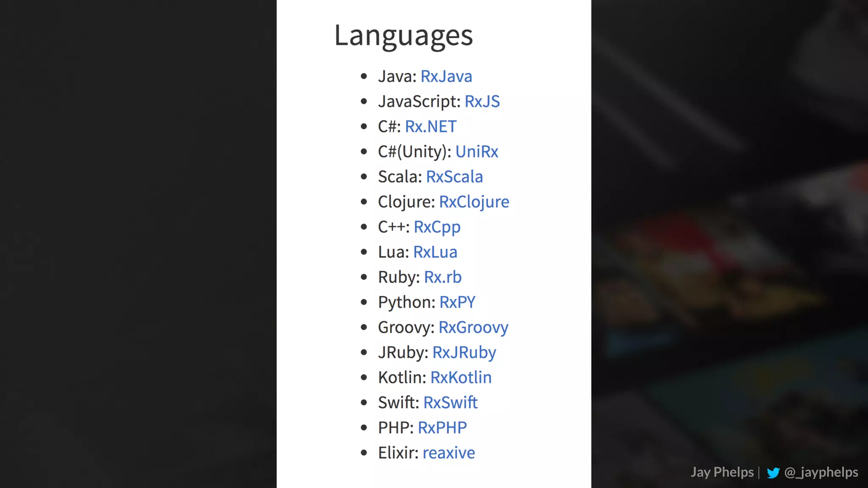Click the @_jayphelps Twitter handle
Image resolution: width=868 pixels, height=488 pixels.
click(821, 472)
